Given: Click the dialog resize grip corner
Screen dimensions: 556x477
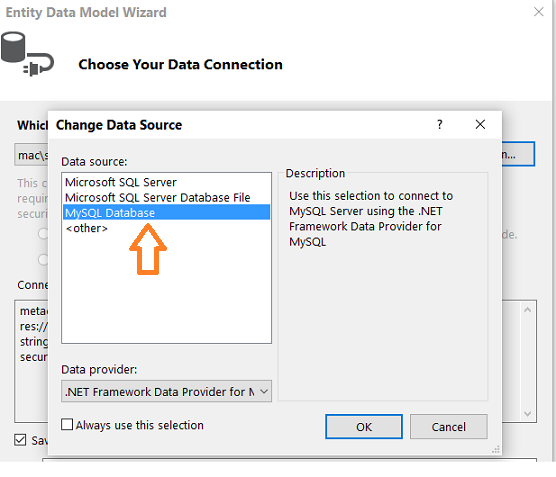Looking at the screenshot, I should pyautogui.click(x=496, y=450).
